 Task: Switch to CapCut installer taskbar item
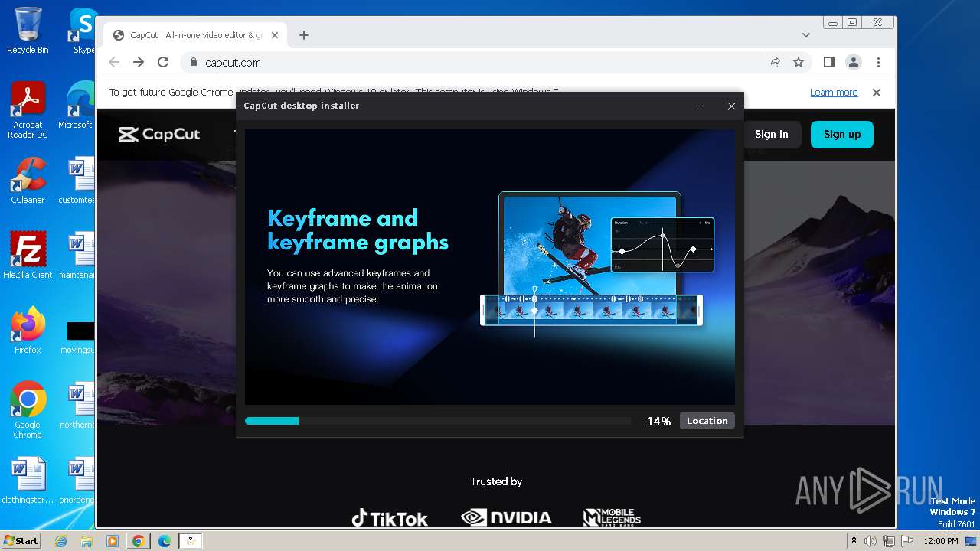(x=191, y=541)
